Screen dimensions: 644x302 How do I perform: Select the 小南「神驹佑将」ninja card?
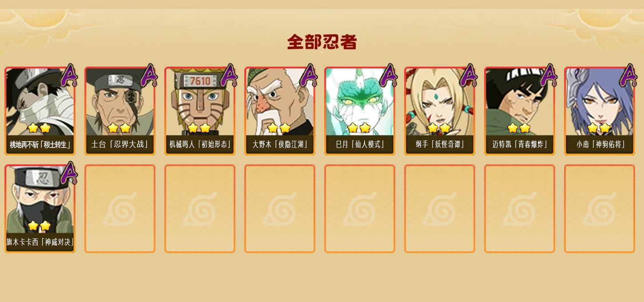click(600, 111)
